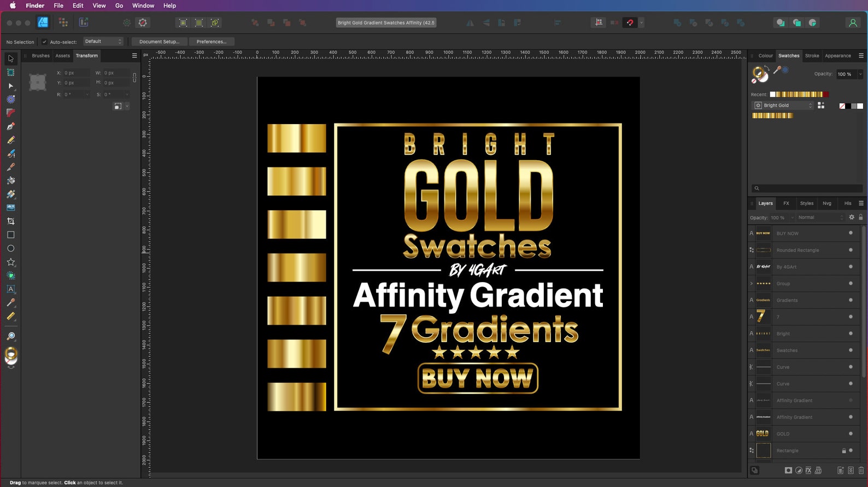Open the Auto-select Default dropdown
This screenshot has height=487, width=868.
pos(103,42)
